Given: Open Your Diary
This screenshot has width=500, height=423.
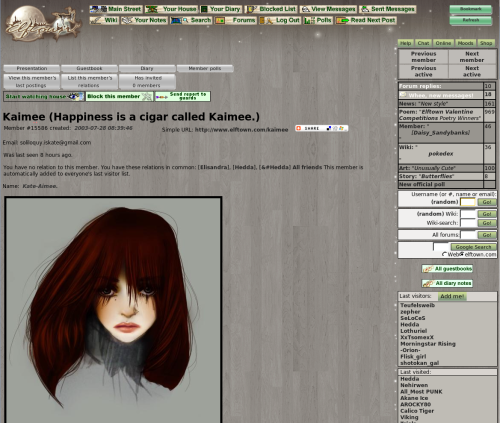Looking at the screenshot, I should [x=221, y=9].
